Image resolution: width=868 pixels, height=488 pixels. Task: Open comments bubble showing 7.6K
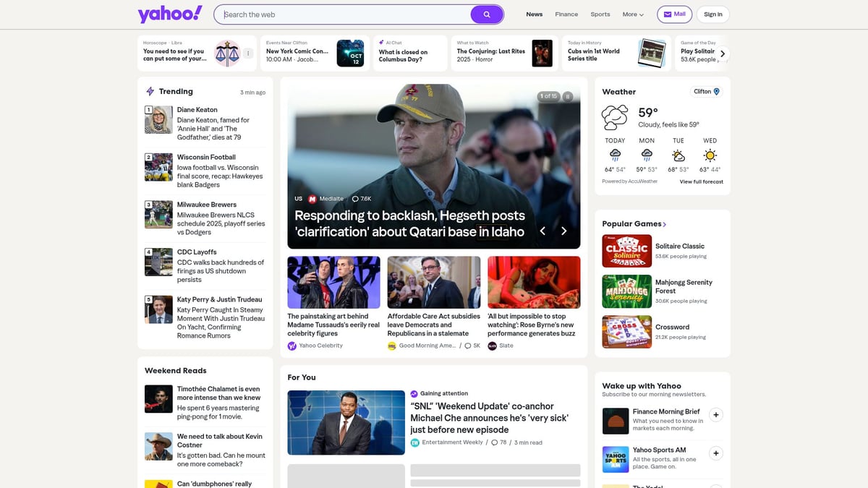[x=361, y=199]
